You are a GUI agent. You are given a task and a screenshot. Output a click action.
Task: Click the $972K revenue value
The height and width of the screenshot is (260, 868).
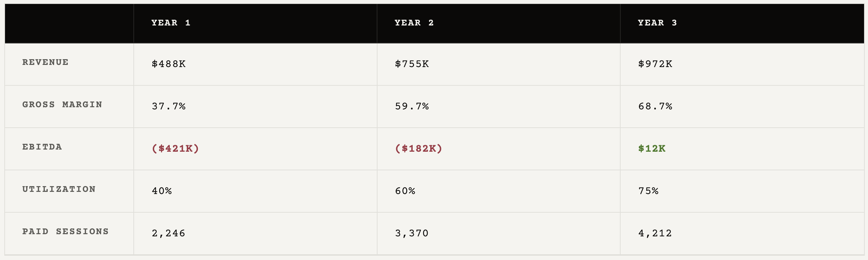pyautogui.click(x=655, y=64)
